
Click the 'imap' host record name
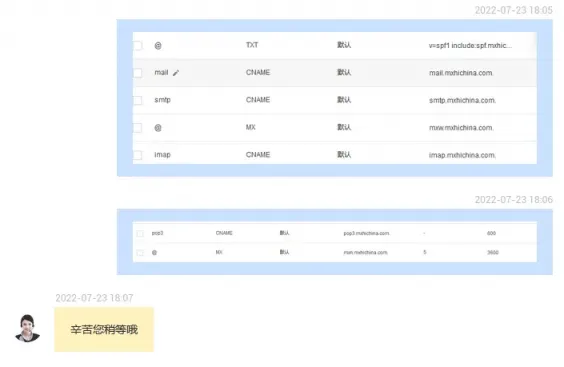(162, 155)
